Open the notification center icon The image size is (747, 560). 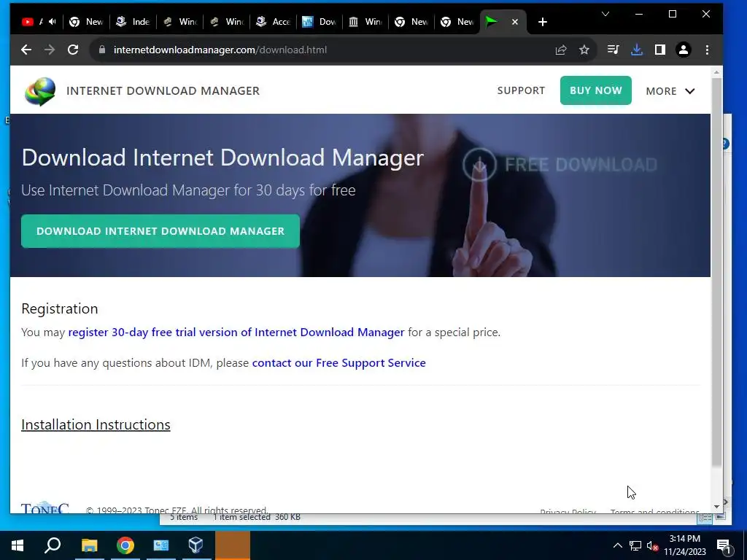point(723,545)
